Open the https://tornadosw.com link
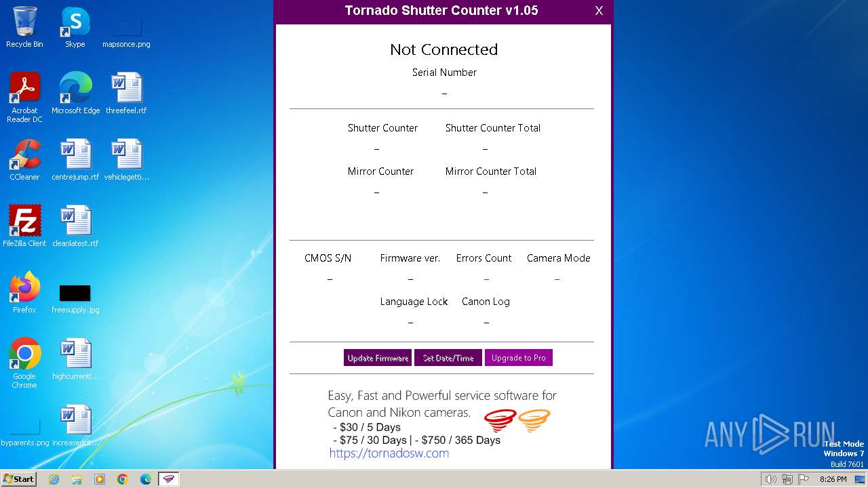Image resolution: width=868 pixels, height=488 pixels. point(389,453)
